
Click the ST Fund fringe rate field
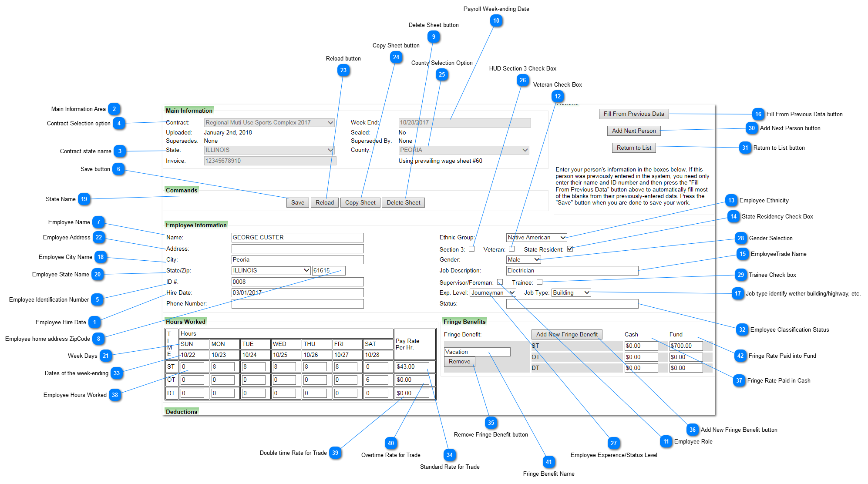(x=686, y=346)
